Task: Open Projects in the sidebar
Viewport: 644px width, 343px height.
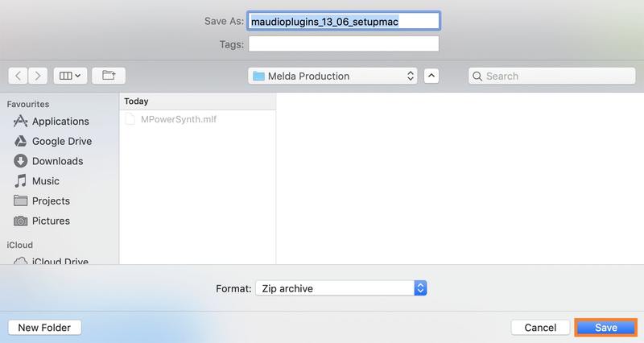Action: [x=51, y=201]
